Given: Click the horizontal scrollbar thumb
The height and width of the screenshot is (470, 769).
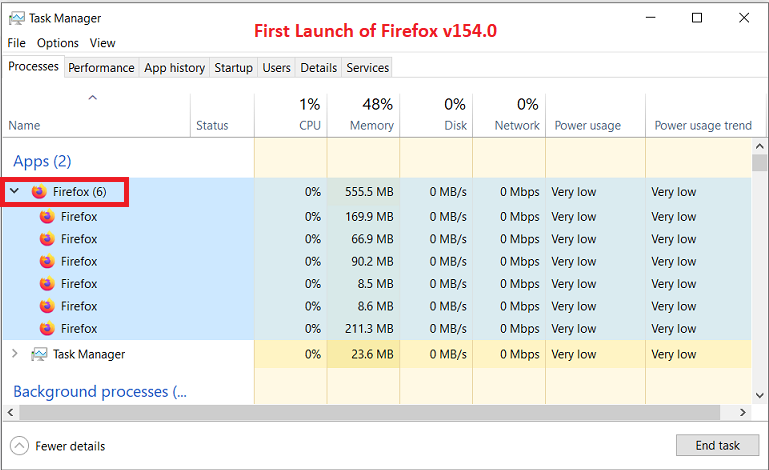Looking at the screenshot, I should point(370,413).
